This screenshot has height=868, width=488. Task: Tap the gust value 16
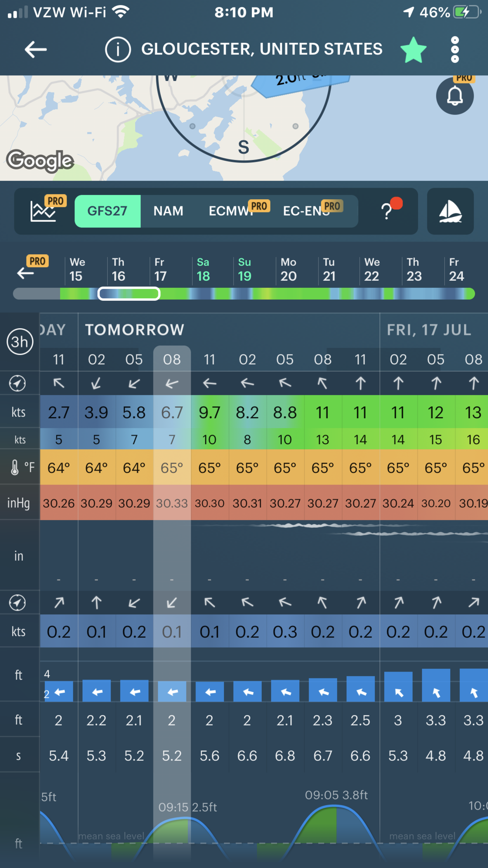pyautogui.click(x=473, y=439)
